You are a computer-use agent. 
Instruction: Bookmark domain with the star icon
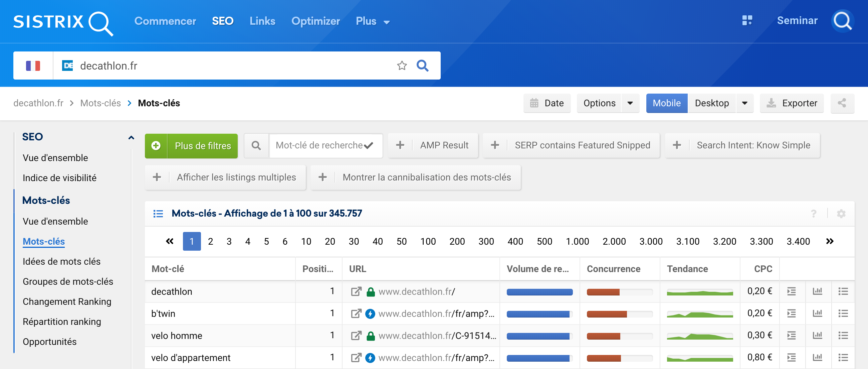(402, 66)
